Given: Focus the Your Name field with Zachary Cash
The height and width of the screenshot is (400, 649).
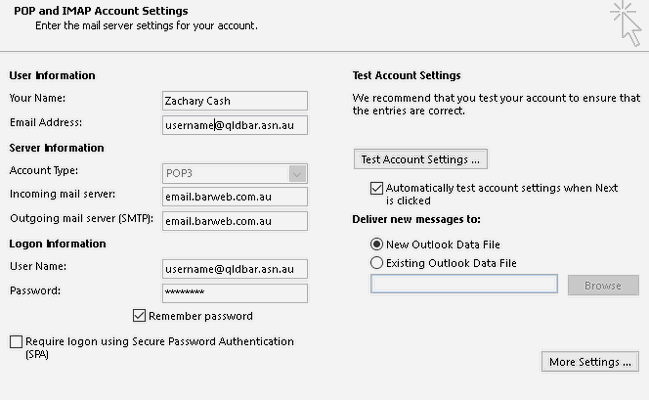Looking at the screenshot, I should [235, 101].
